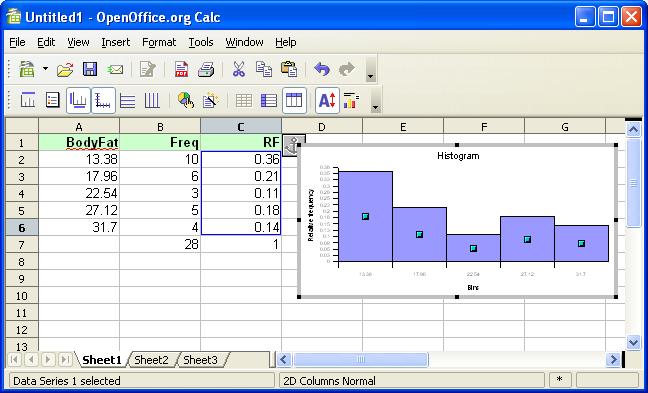Viewport: 648px width, 393px height.
Task: Switch to the Sheet2 tab
Action: tap(151, 360)
